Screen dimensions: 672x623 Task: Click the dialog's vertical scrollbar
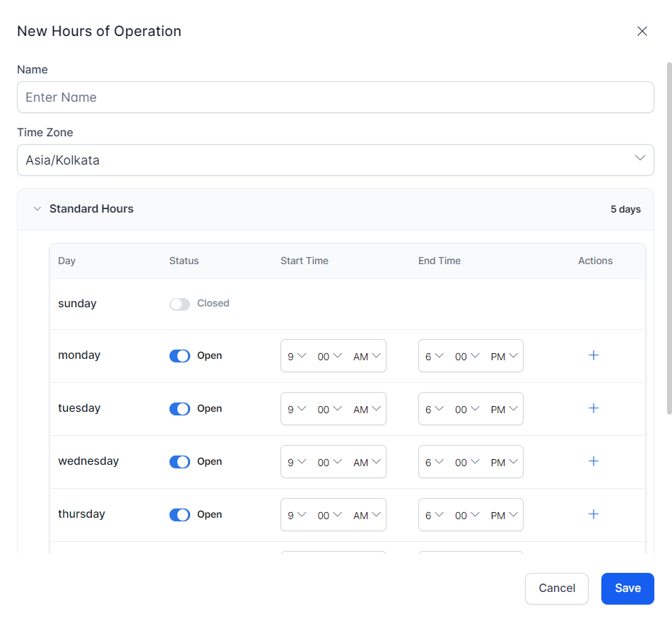668,239
